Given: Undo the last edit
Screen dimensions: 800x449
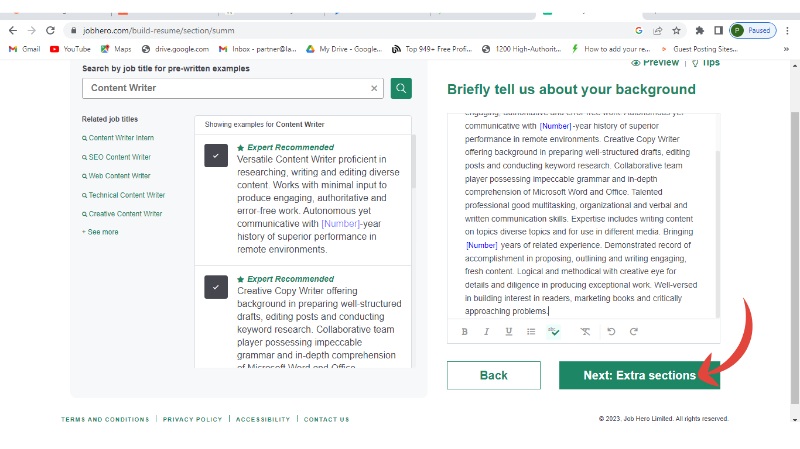Looking at the screenshot, I should pos(610,332).
